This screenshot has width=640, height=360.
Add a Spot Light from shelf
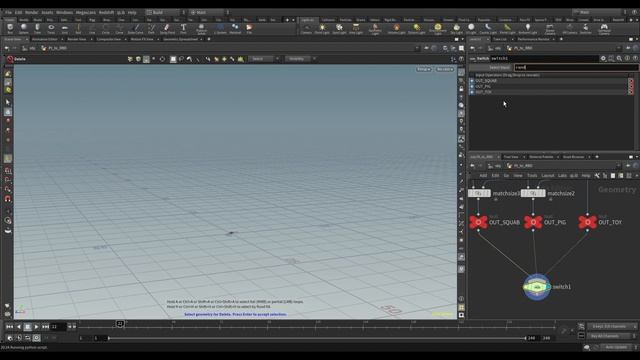pyautogui.click(x=339, y=29)
